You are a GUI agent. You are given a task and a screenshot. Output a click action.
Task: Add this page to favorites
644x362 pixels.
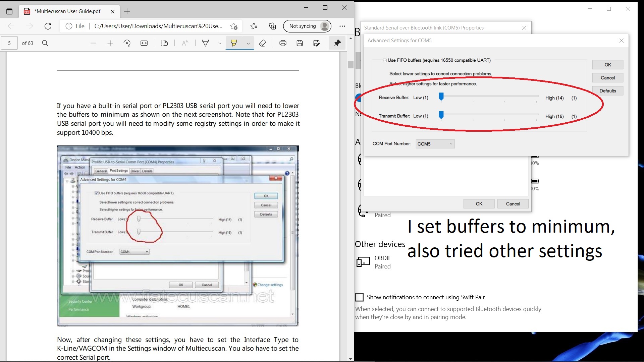[x=234, y=26]
